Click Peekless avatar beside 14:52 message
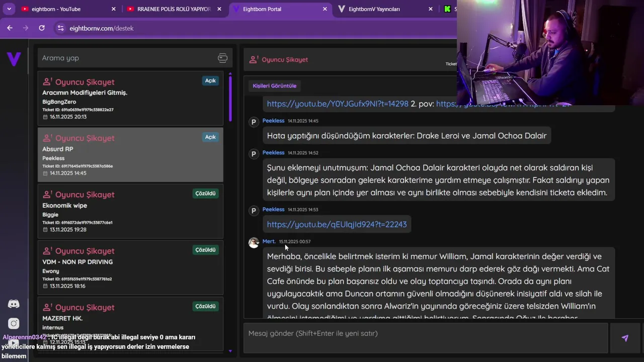Screen dimensions: 644x362 pyautogui.click(x=254, y=154)
